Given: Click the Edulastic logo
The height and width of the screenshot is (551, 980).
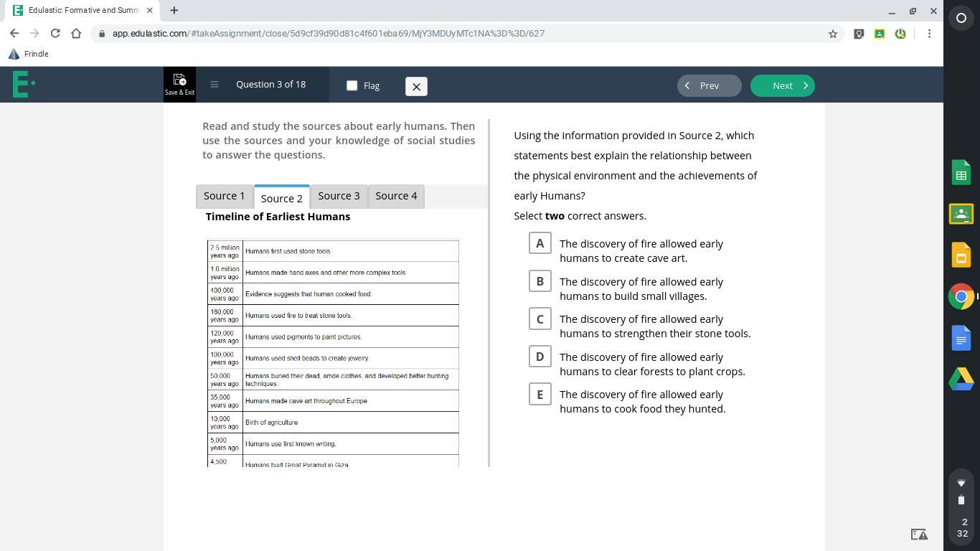Looking at the screenshot, I should [x=23, y=84].
